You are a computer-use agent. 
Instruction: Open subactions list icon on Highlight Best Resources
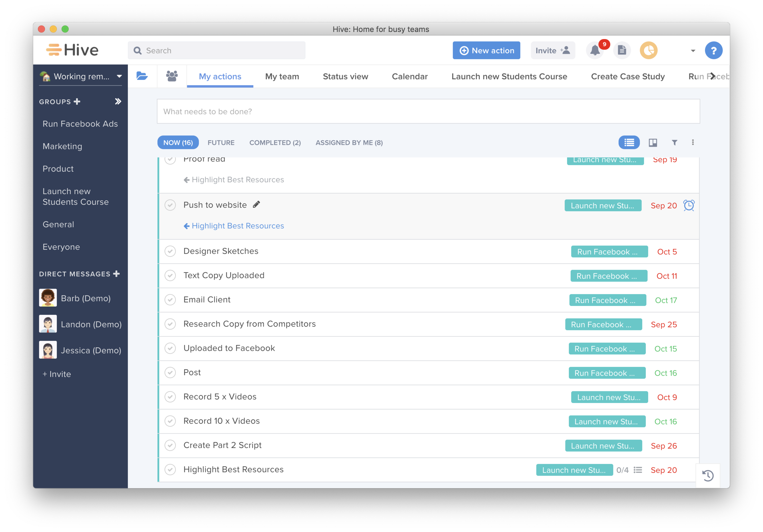(637, 470)
